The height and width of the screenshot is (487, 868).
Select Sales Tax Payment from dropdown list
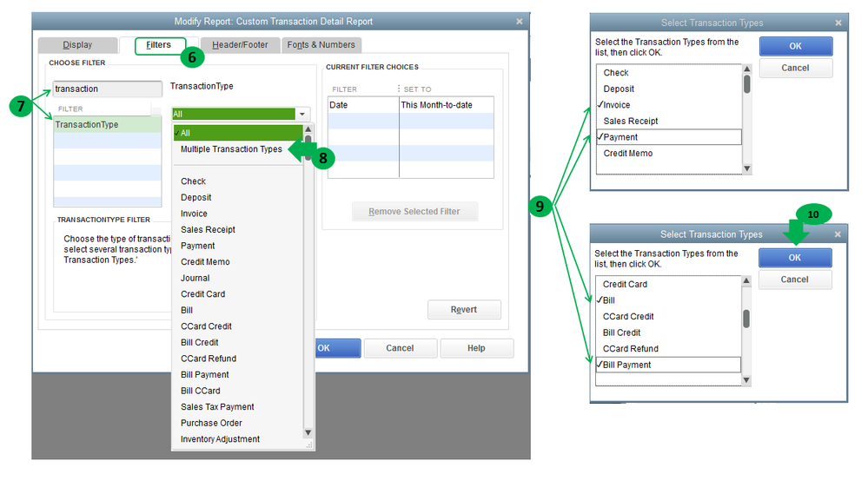[x=217, y=407]
